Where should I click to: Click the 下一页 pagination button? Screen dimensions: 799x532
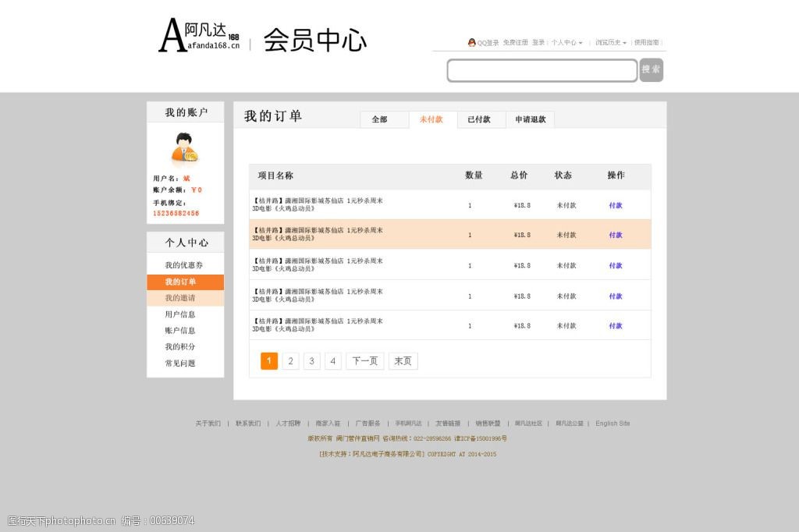[x=364, y=360]
